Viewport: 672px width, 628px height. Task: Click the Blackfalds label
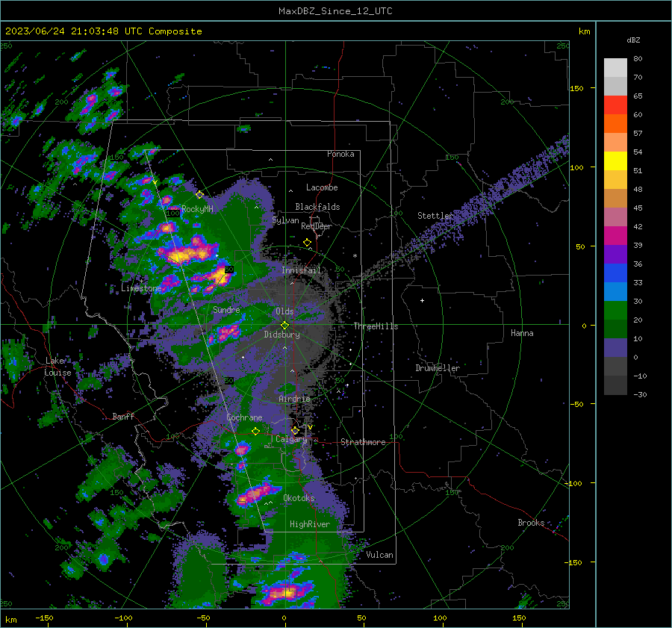(x=317, y=207)
